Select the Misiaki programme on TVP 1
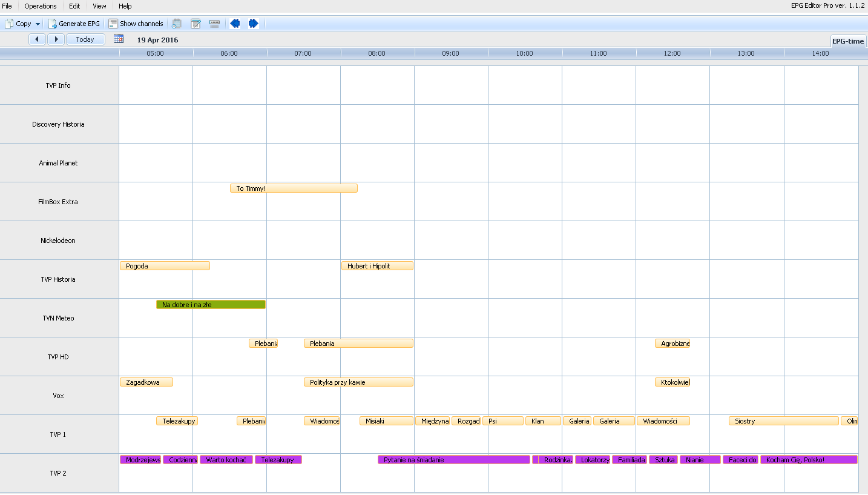The width and height of the screenshot is (868, 495). 386,421
